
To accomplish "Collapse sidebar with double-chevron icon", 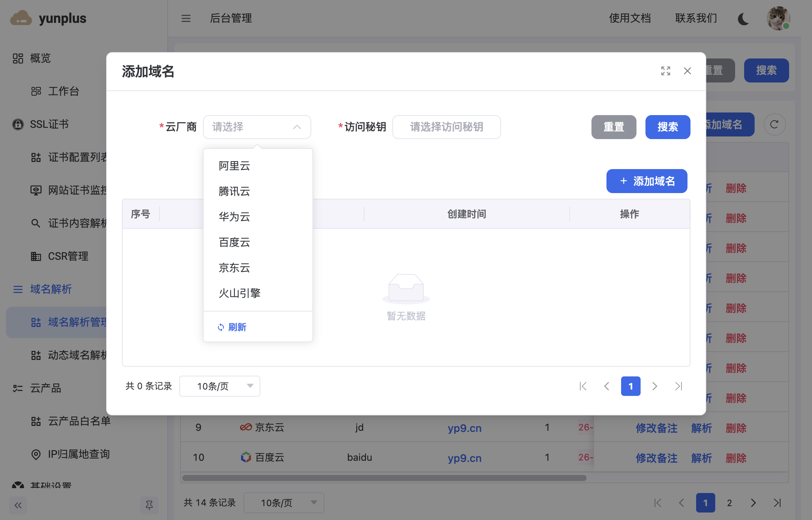I will [x=18, y=505].
